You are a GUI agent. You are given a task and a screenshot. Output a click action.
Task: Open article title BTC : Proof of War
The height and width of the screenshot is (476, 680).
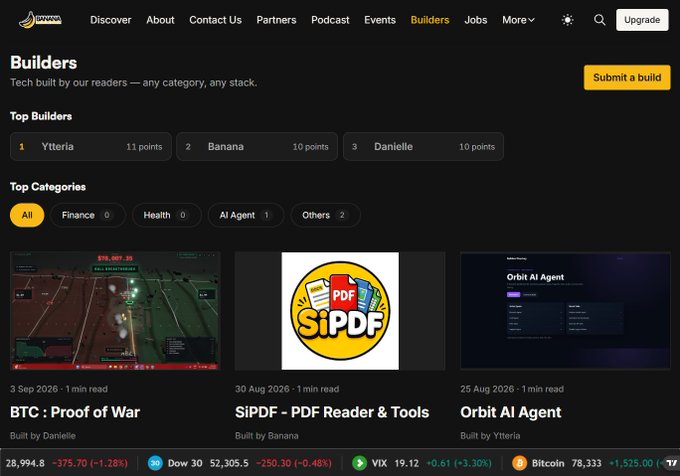pos(75,412)
